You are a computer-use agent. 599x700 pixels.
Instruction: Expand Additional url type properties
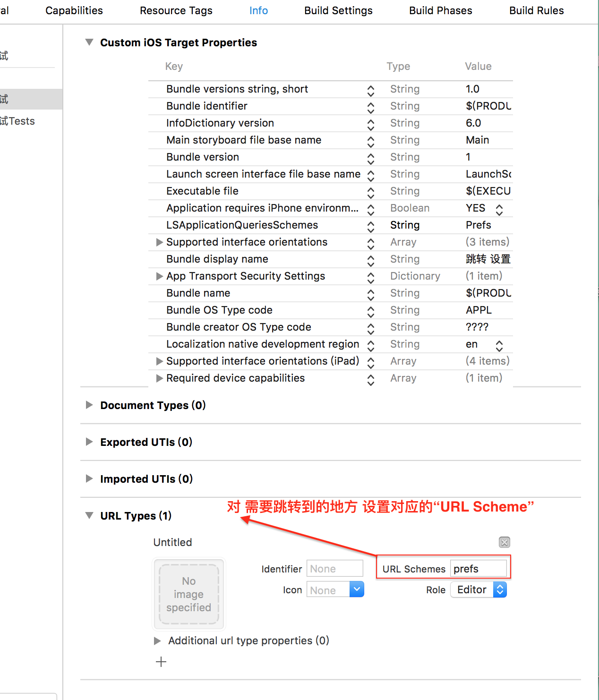(157, 641)
